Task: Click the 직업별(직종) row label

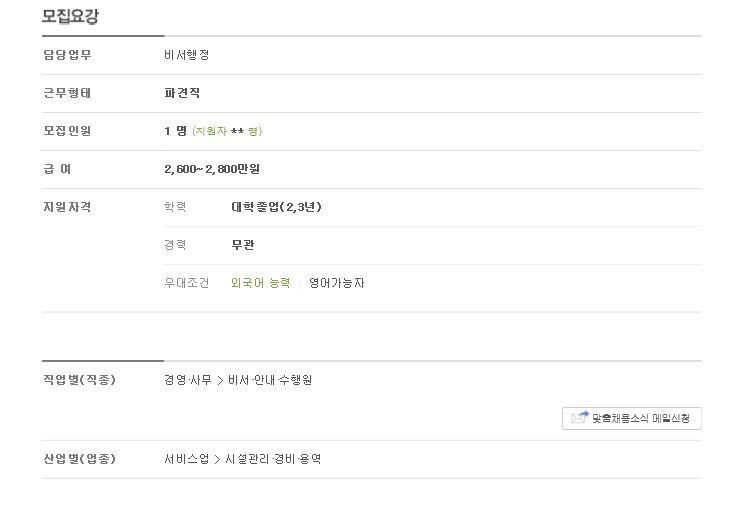Action: (x=79, y=380)
